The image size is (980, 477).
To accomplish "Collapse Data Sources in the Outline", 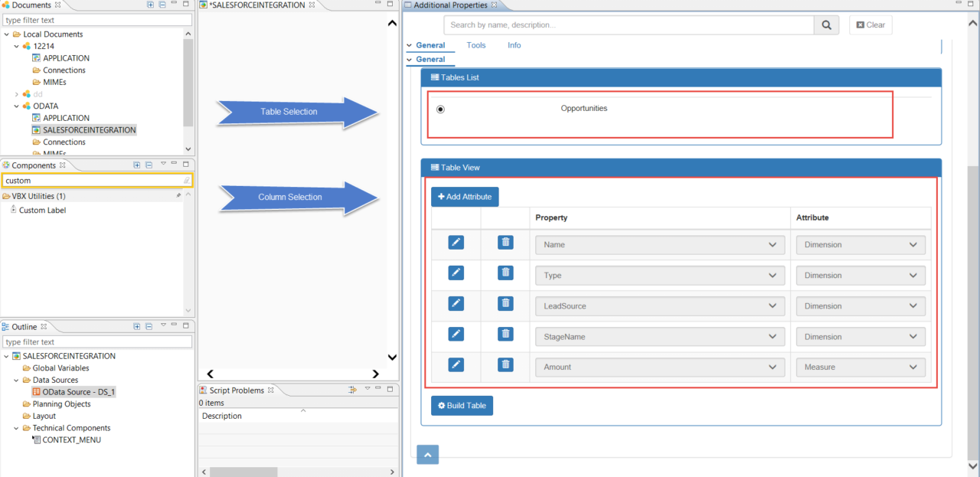I will coord(16,380).
